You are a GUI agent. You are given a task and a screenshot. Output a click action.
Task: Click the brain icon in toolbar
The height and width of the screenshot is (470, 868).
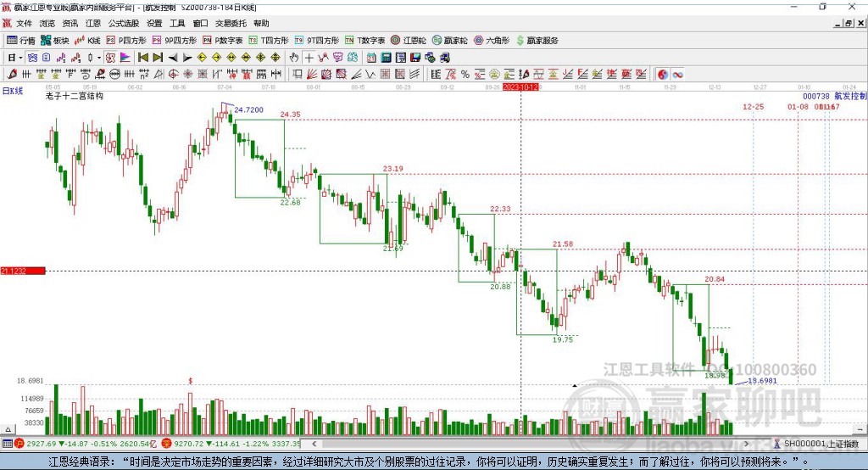click(x=353, y=58)
